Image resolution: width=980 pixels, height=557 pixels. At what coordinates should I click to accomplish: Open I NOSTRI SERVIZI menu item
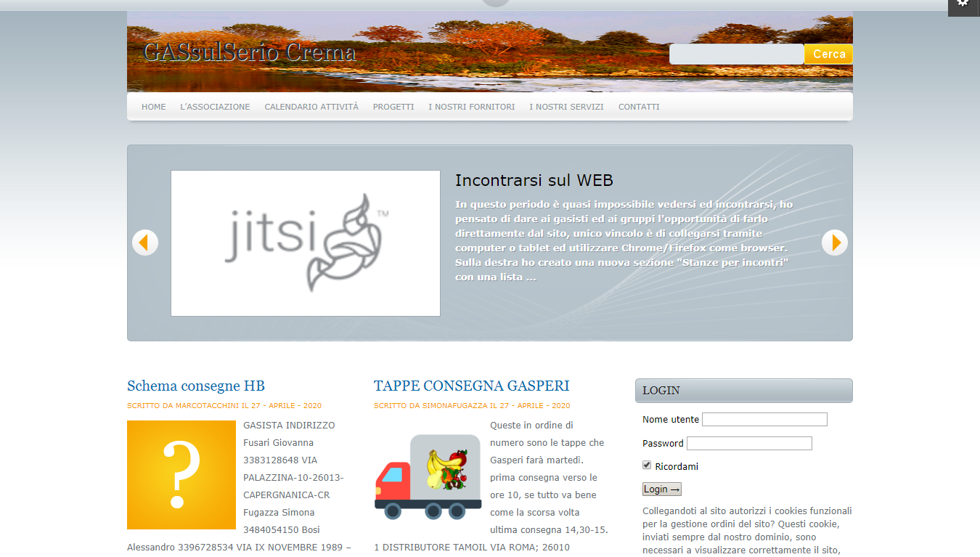[566, 107]
